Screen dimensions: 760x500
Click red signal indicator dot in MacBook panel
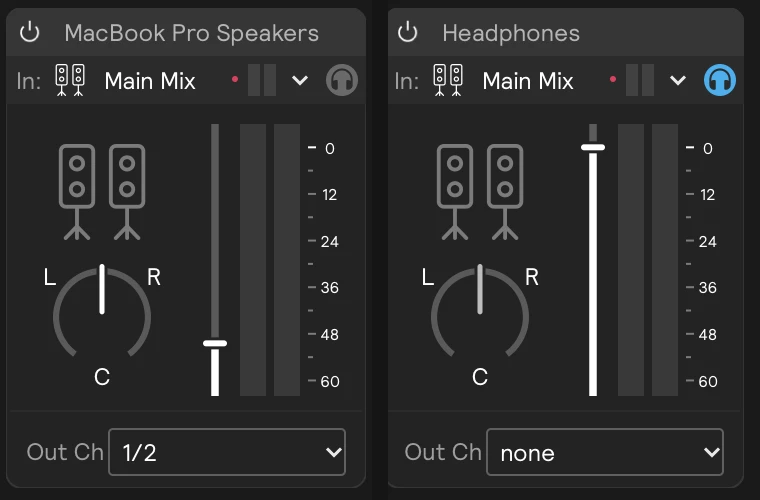click(235, 79)
